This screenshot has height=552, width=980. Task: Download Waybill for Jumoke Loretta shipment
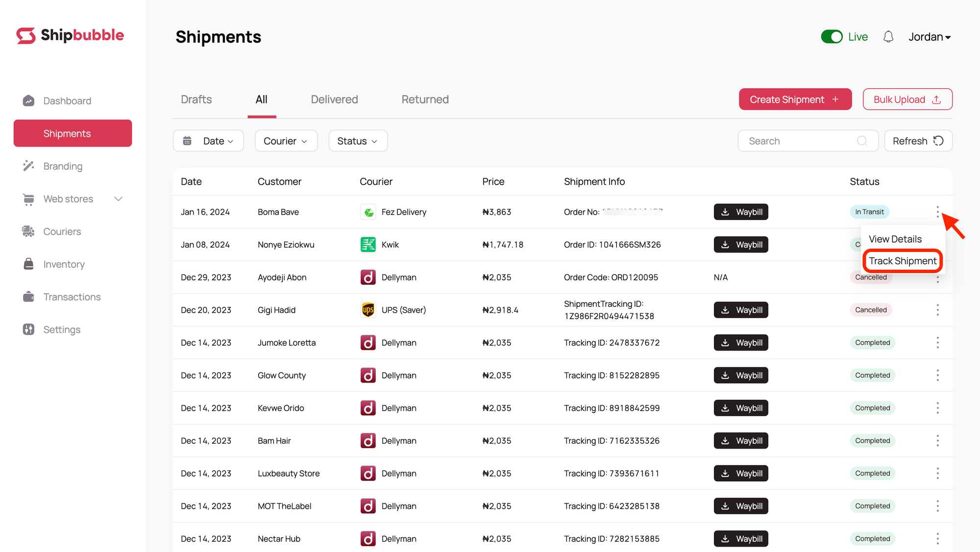(x=740, y=343)
